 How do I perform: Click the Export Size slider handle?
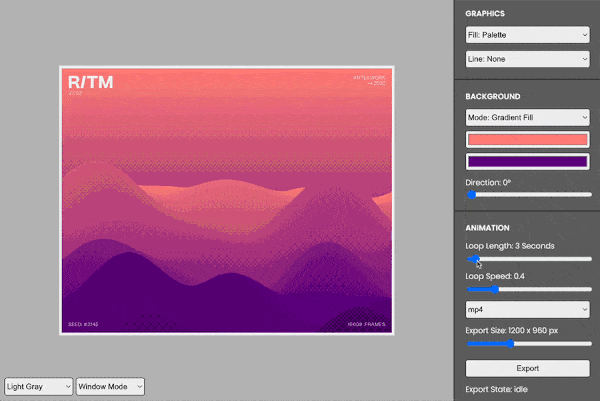pos(512,342)
